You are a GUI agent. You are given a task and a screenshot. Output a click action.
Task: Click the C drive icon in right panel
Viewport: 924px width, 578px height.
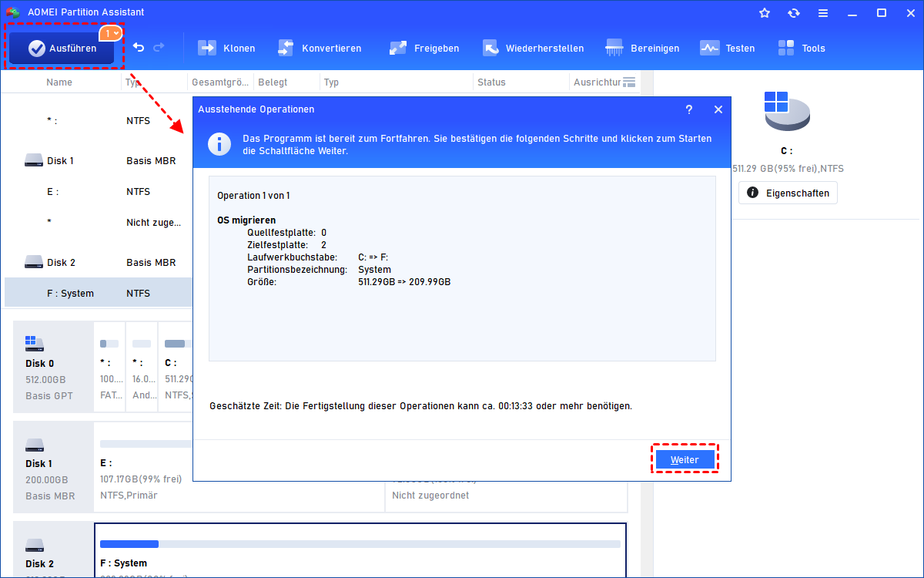pyautogui.click(x=788, y=110)
